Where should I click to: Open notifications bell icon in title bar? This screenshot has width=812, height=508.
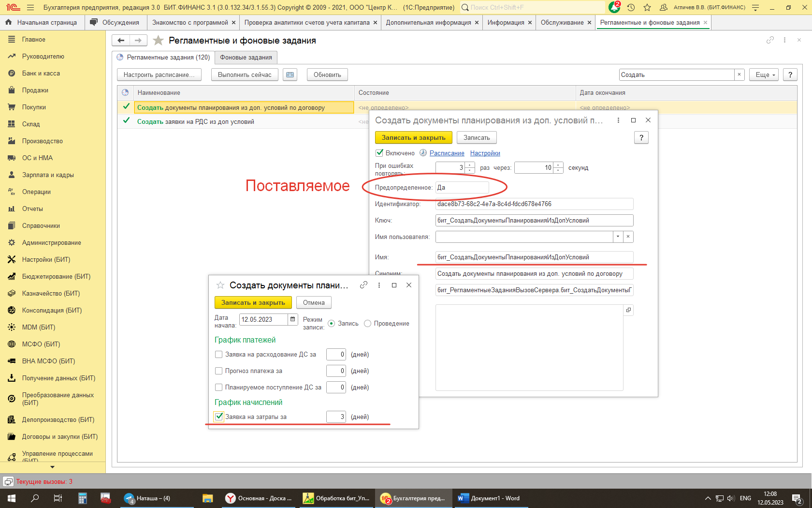pyautogui.click(x=614, y=7)
